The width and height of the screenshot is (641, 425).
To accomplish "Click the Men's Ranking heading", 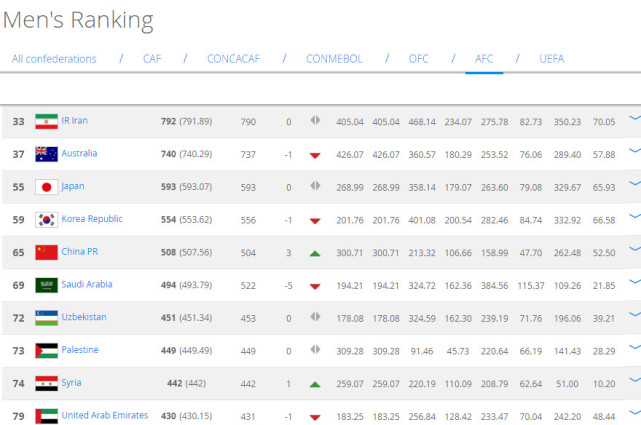I will pyautogui.click(x=78, y=20).
